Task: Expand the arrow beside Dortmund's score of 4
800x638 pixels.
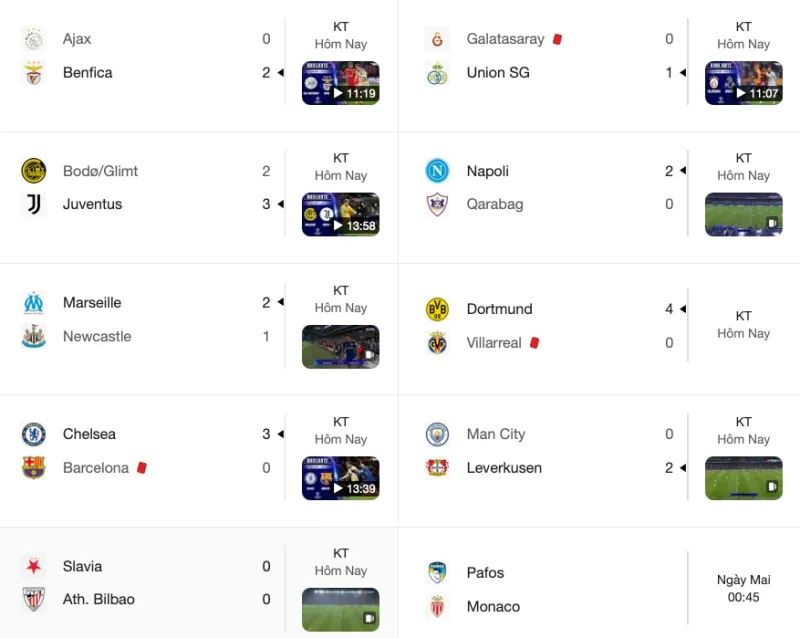Action: [x=683, y=308]
